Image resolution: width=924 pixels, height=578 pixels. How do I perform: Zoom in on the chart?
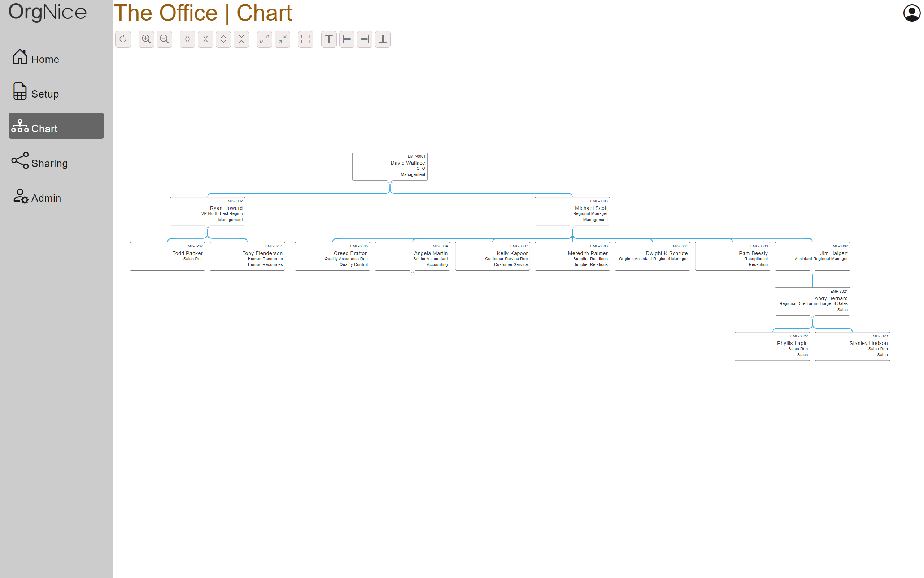pyautogui.click(x=146, y=39)
